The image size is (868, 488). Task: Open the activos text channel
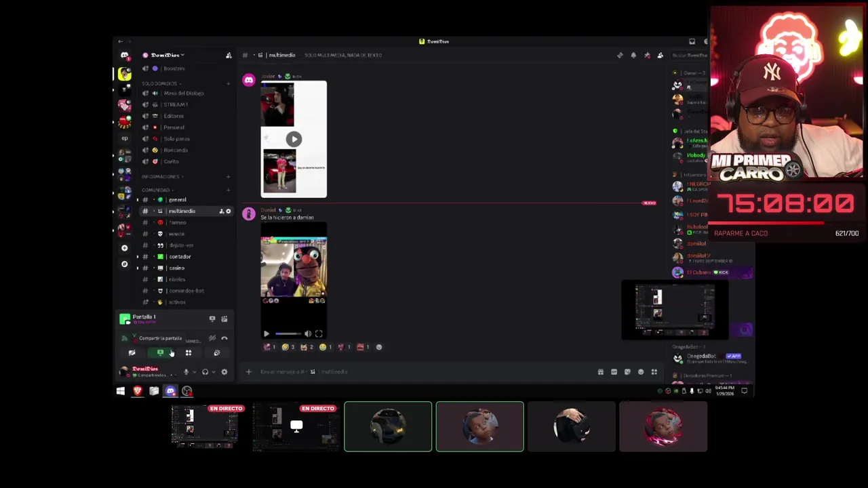(x=184, y=302)
